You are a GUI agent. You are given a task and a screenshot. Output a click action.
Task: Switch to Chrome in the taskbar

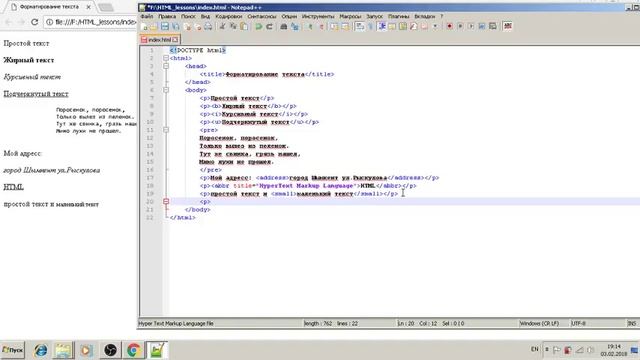(x=133, y=350)
